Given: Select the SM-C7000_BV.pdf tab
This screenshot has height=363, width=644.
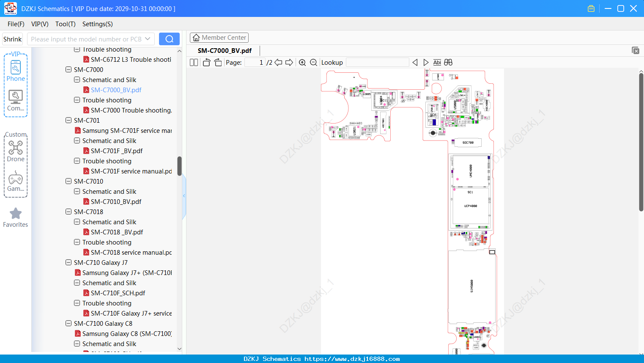Looking at the screenshot, I should pyautogui.click(x=225, y=51).
